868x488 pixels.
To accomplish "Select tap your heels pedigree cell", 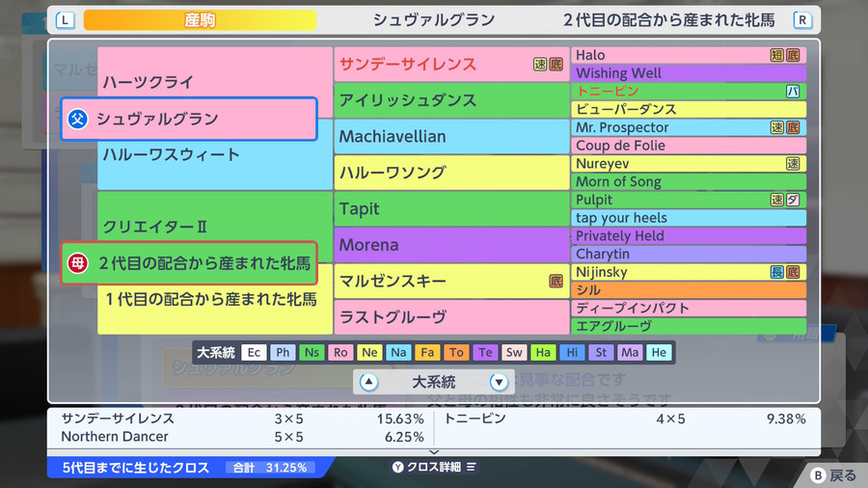I will [689, 217].
